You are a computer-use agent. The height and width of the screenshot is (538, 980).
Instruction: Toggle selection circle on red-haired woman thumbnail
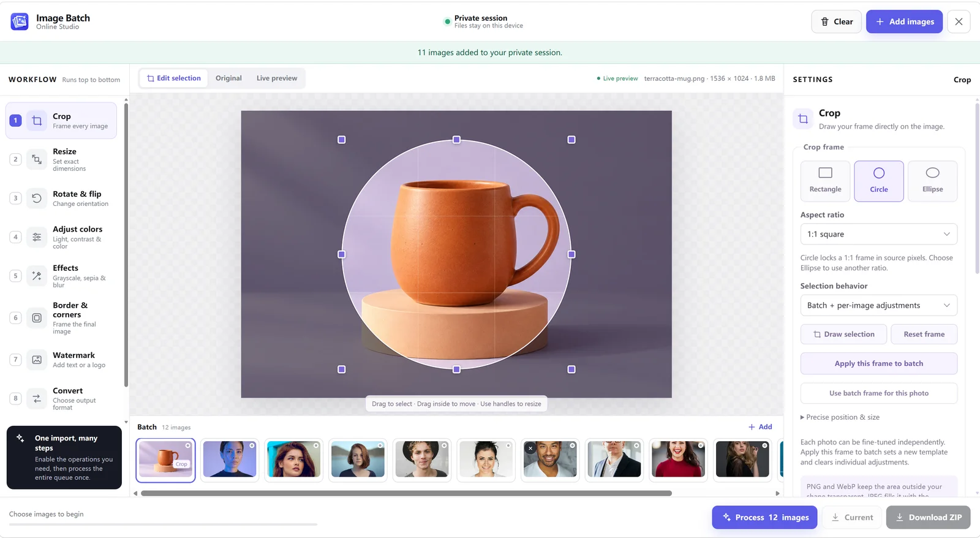(316, 445)
